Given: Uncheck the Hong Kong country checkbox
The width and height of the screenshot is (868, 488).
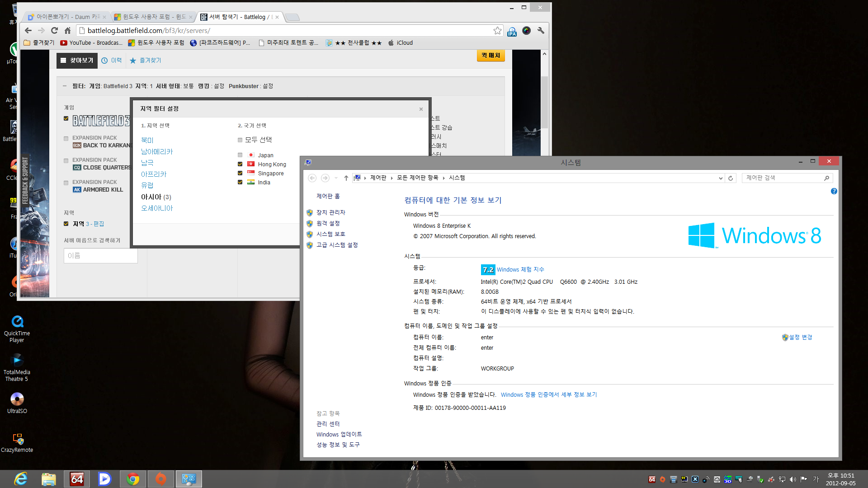Looking at the screenshot, I should (240, 164).
